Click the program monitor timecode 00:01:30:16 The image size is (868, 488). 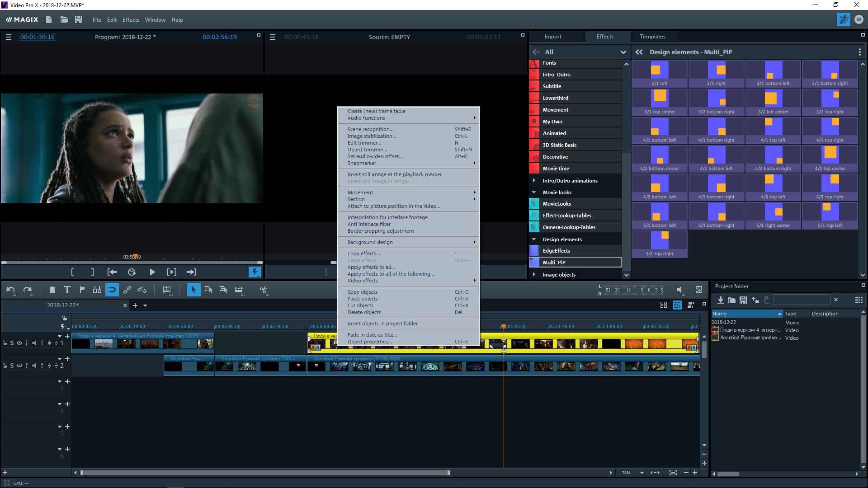point(37,37)
